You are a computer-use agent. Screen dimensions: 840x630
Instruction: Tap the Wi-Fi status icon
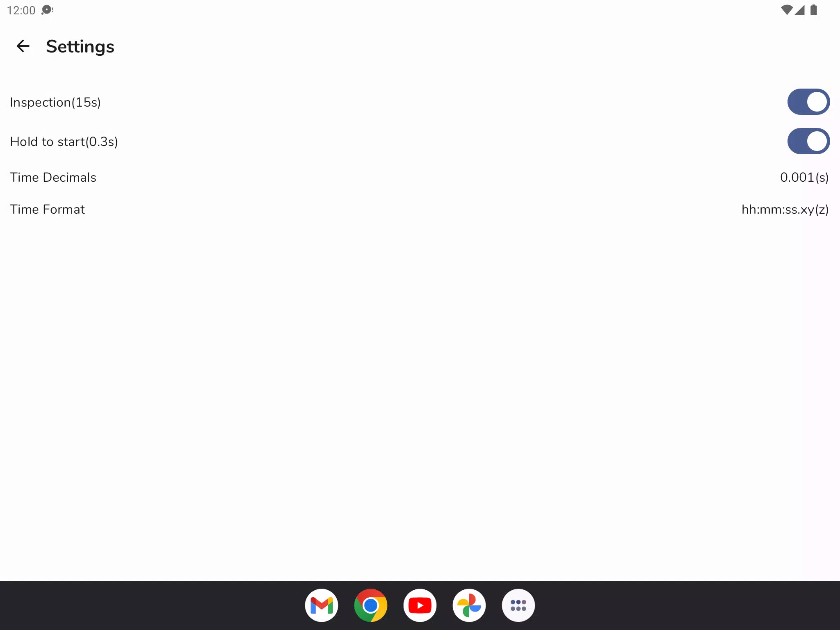coord(787,10)
